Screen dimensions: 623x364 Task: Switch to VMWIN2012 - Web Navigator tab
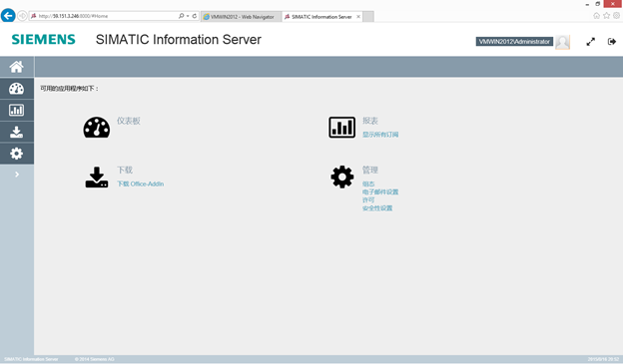click(241, 17)
